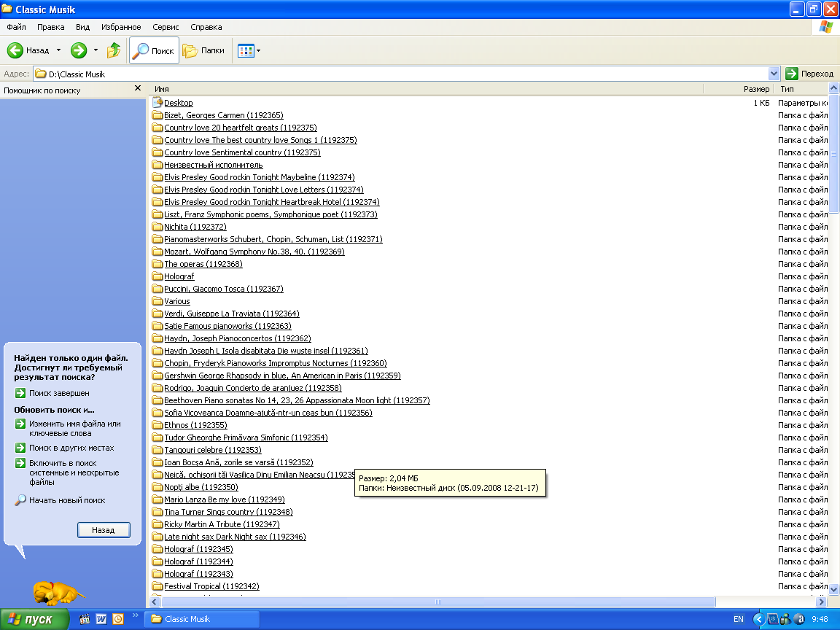Image resolution: width=840 pixels, height=630 pixels.
Task: Click the Назад button in search assistant
Action: [x=104, y=530]
